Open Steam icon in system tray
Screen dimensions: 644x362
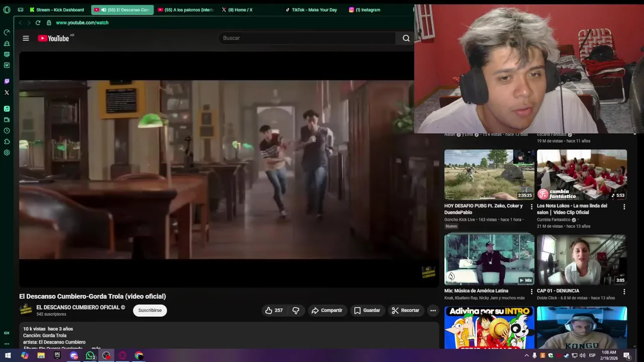click(567, 355)
